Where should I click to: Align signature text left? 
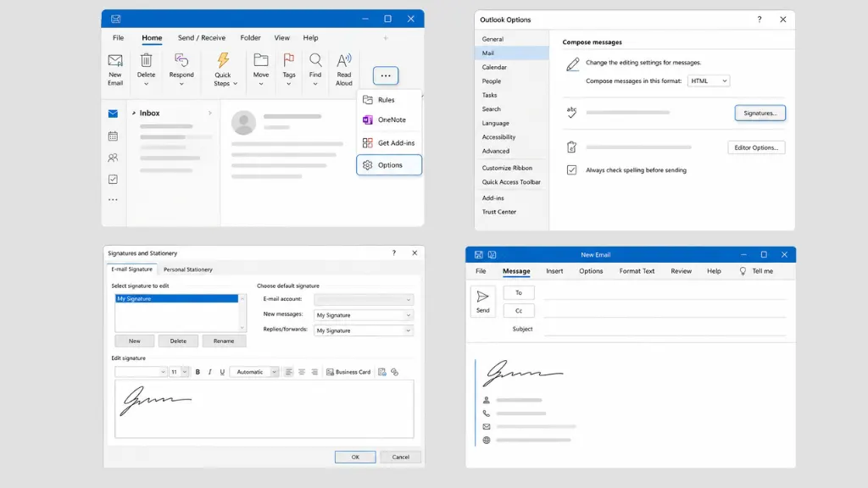(288, 373)
